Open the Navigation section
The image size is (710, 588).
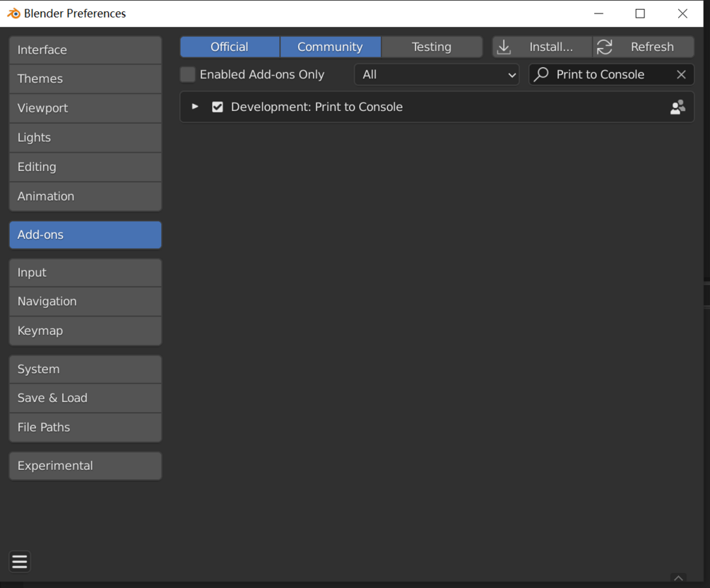(85, 302)
